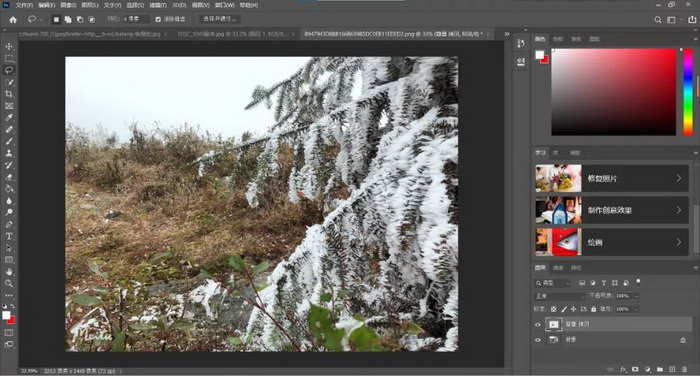Create new group with folder icon
Viewport: 700px width, 376px height.
(x=660, y=369)
